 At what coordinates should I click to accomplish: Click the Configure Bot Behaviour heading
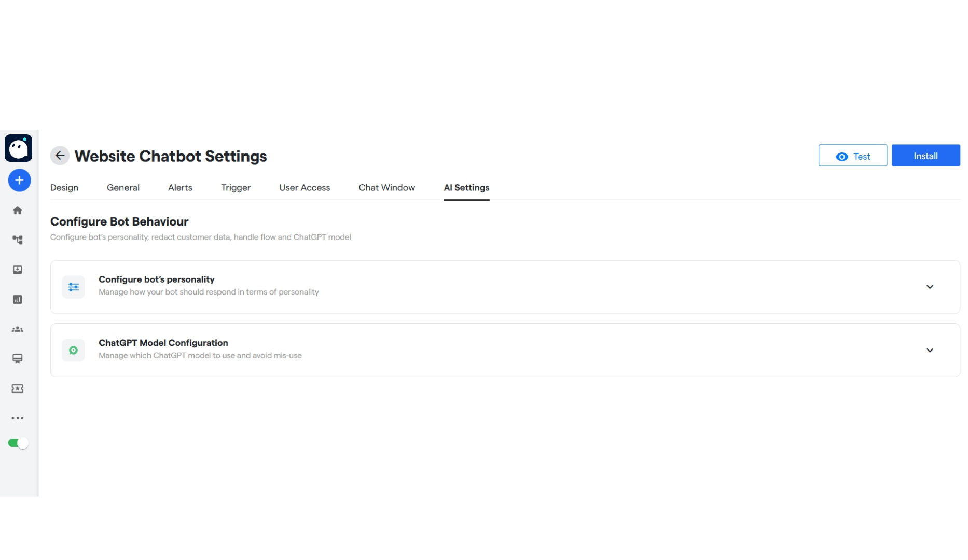click(x=119, y=221)
